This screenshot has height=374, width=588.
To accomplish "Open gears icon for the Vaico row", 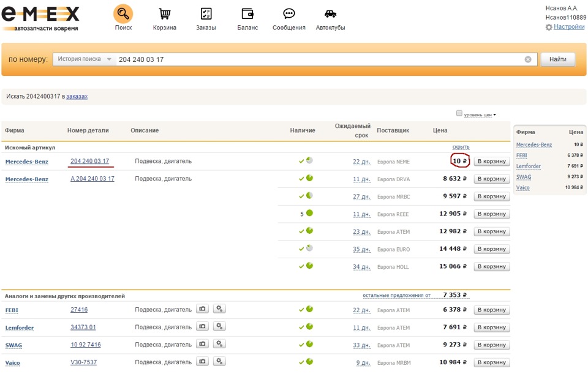I will pos(219,361).
